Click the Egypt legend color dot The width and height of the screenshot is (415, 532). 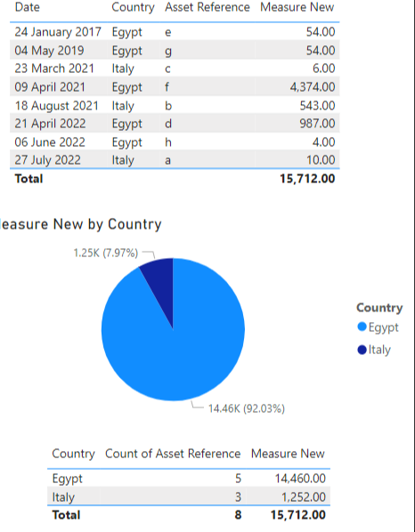click(x=362, y=326)
